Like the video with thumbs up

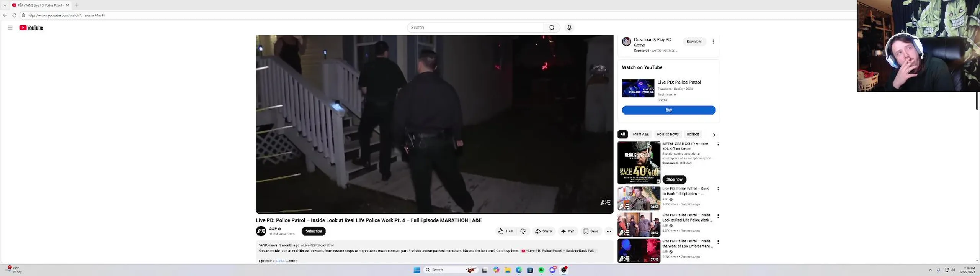[x=505, y=231]
